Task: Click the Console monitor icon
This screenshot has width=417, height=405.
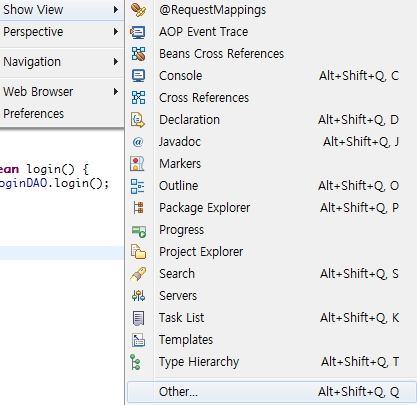Action: click(x=138, y=76)
